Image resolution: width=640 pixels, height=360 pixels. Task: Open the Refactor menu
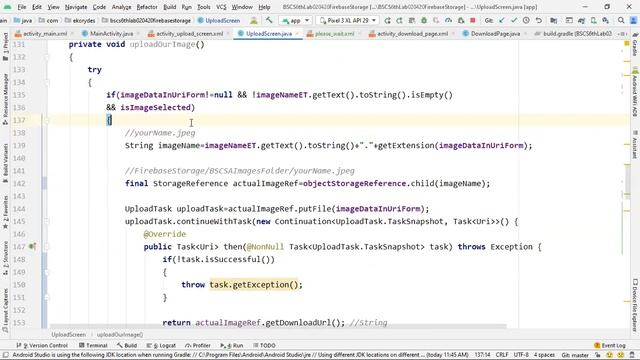pos(147,7)
